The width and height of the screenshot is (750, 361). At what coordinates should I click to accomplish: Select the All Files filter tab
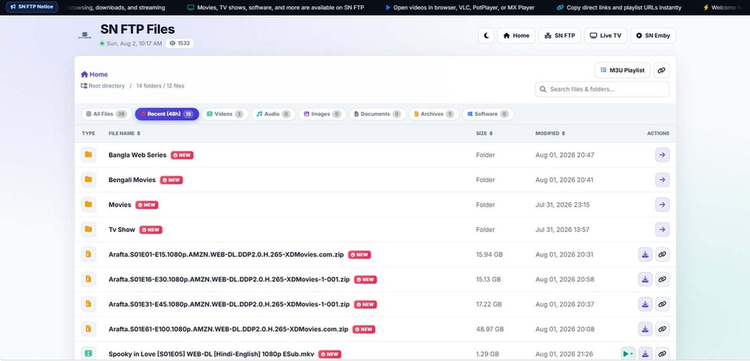coord(106,114)
